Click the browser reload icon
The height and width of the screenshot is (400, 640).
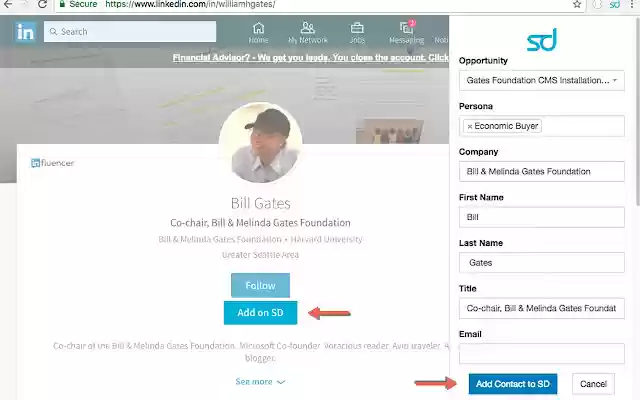(42, 4)
